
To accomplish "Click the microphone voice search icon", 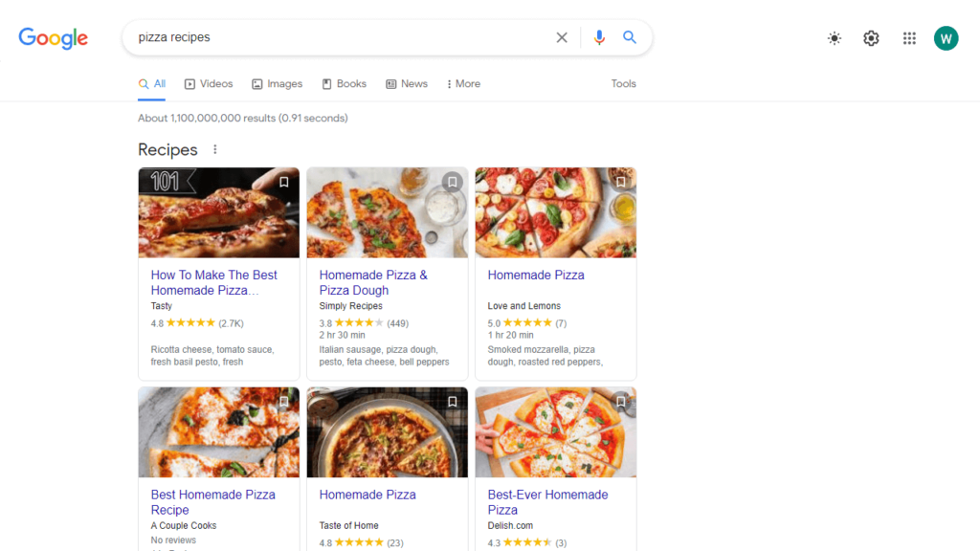I will point(599,37).
